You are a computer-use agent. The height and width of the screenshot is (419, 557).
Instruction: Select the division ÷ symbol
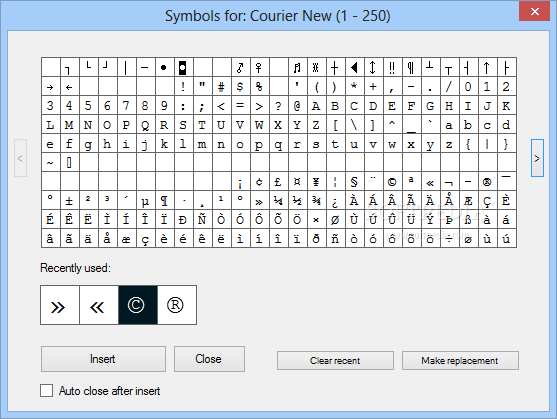pos(449,239)
